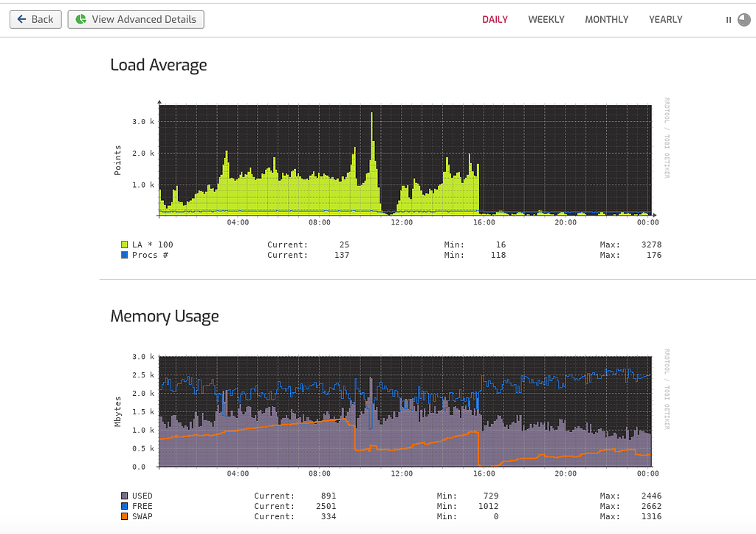Select the YEARLY tab
The image size is (756, 534).
pyautogui.click(x=665, y=19)
